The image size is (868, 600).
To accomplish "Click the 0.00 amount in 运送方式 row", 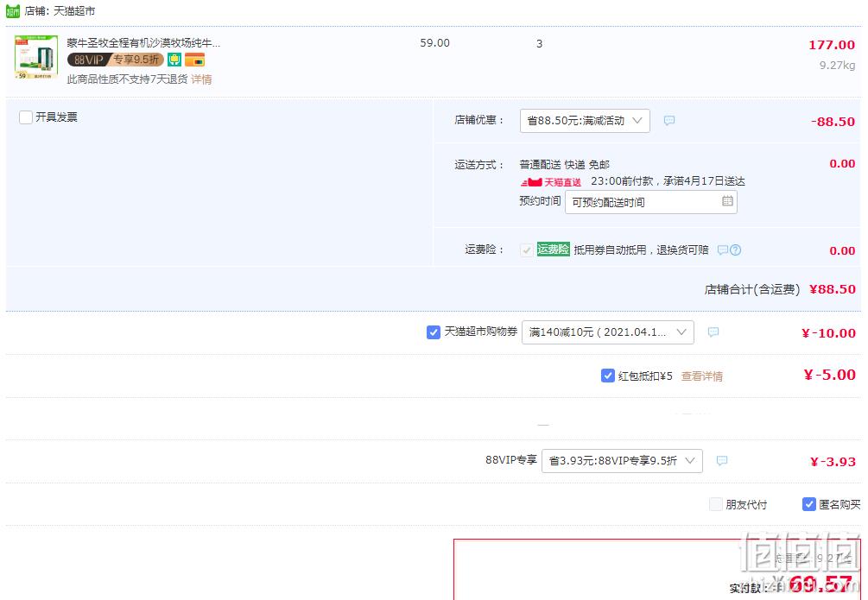I will pyautogui.click(x=842, y=164).
